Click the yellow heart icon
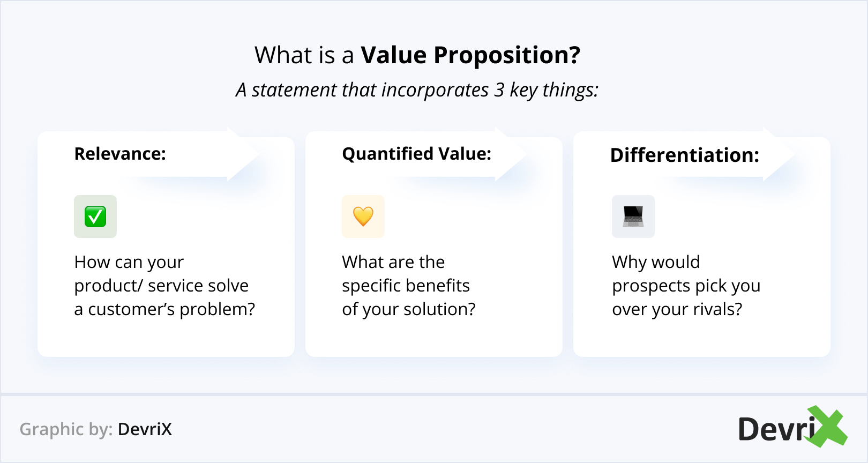 point(363,216)
